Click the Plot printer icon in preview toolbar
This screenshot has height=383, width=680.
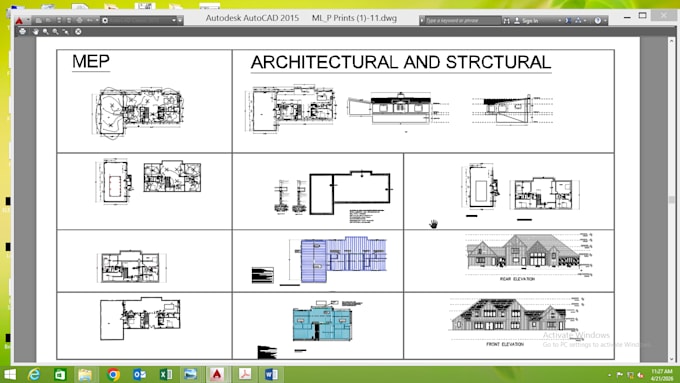click(x=23, y=31)
